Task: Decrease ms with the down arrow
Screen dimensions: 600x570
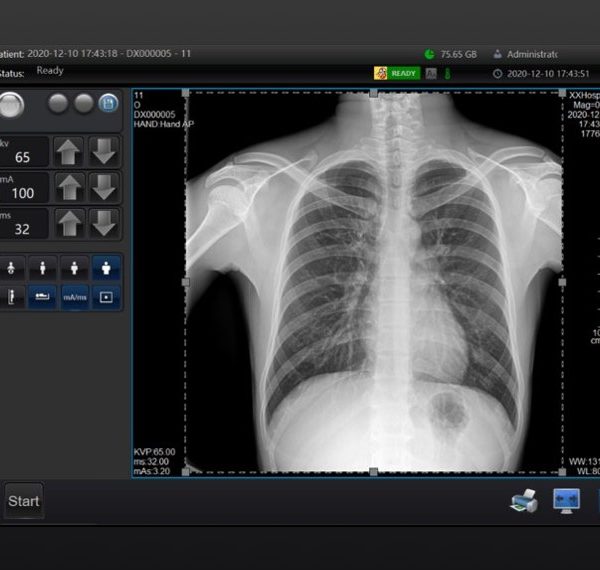Action: pyautogui.click(x=103, y=223)
